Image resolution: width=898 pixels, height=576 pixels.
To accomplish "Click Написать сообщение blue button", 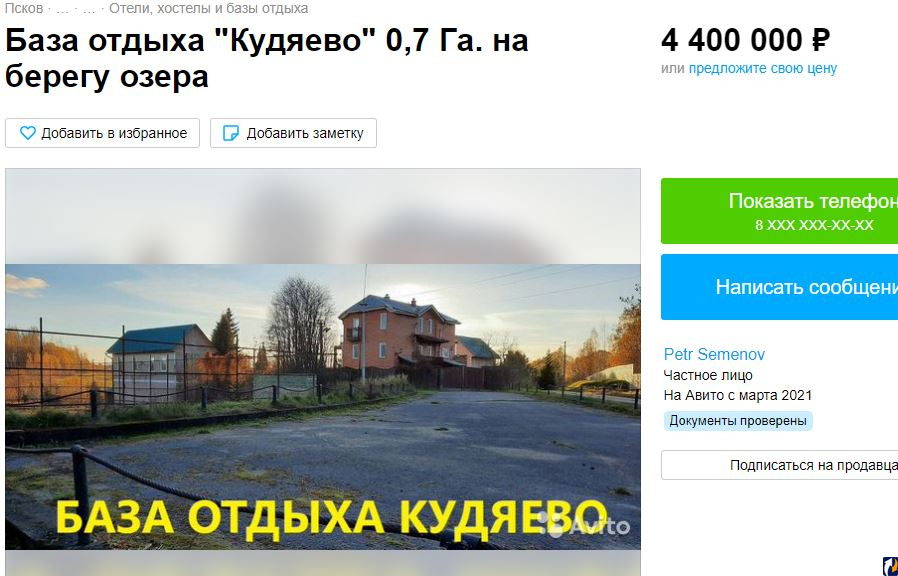I will coord(779,287).
